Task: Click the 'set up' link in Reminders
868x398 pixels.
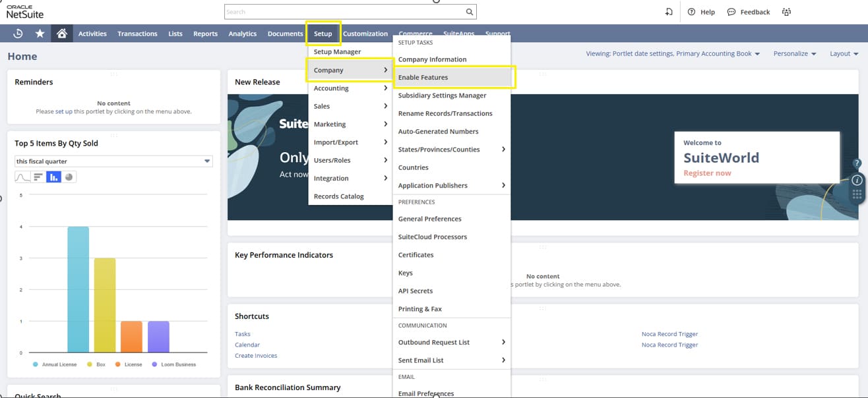Action: (x=64, y=112)
